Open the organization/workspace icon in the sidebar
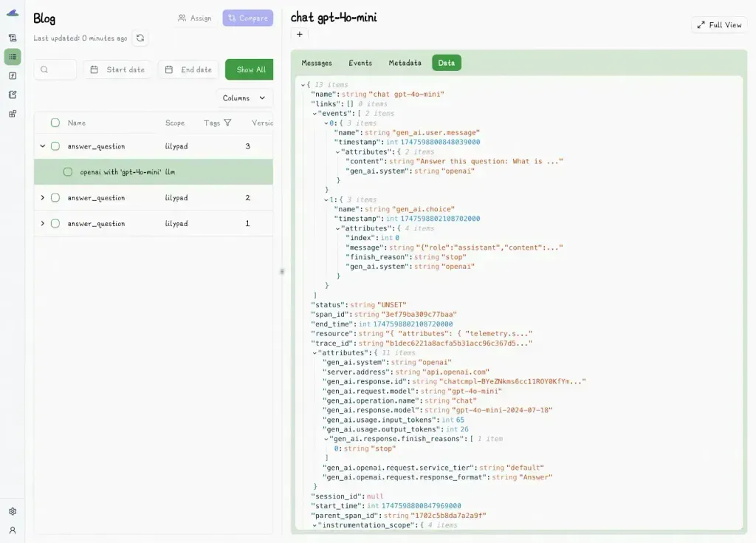The width and height of the screenshot is (756, 543). 12,114
